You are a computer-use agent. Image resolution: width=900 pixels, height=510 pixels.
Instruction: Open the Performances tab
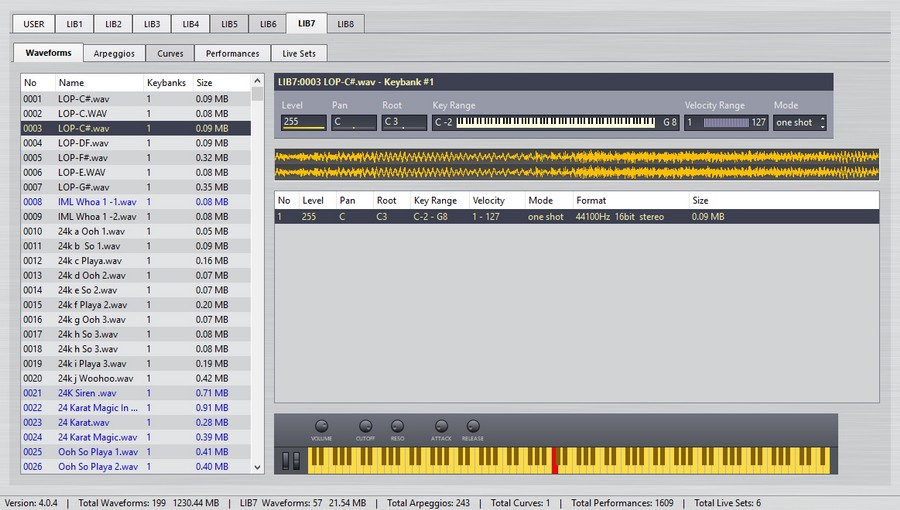coord(232,53)
